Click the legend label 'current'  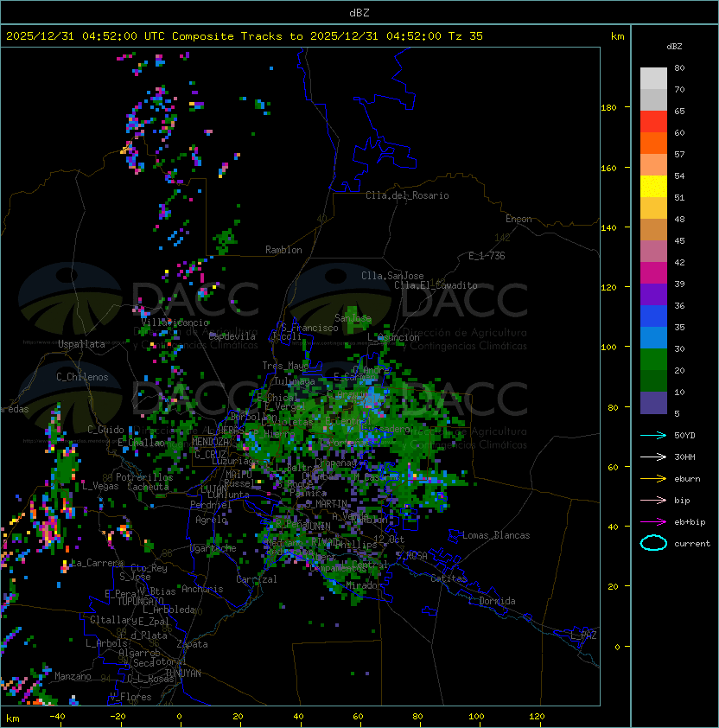692,544
